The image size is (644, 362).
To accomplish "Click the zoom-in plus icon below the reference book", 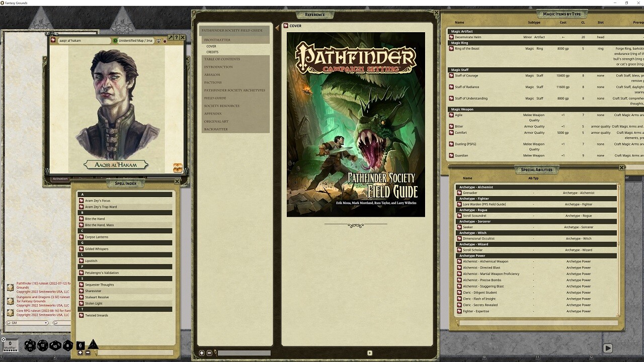I will [201, 352].
